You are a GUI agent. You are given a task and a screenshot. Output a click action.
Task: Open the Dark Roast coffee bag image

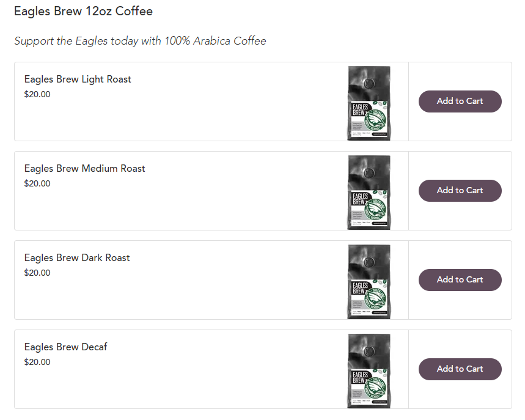point(369,282)
